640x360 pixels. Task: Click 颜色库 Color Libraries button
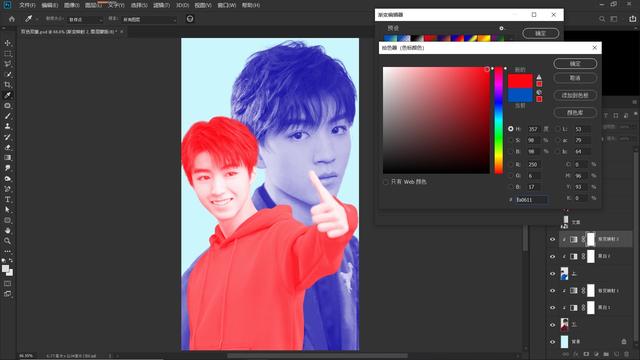tap(575, 112)
